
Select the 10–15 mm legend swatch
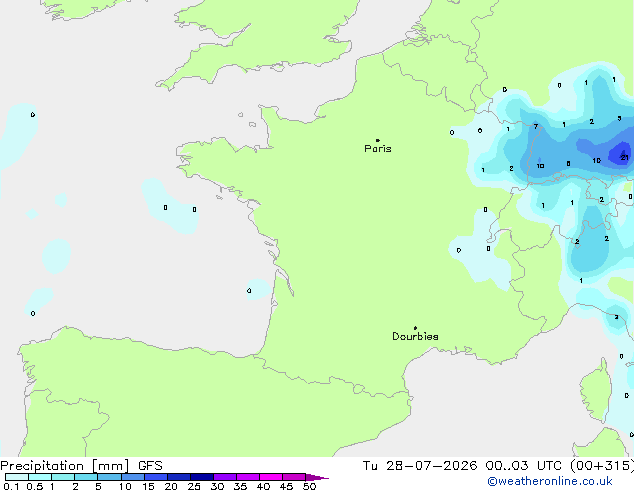132,477
